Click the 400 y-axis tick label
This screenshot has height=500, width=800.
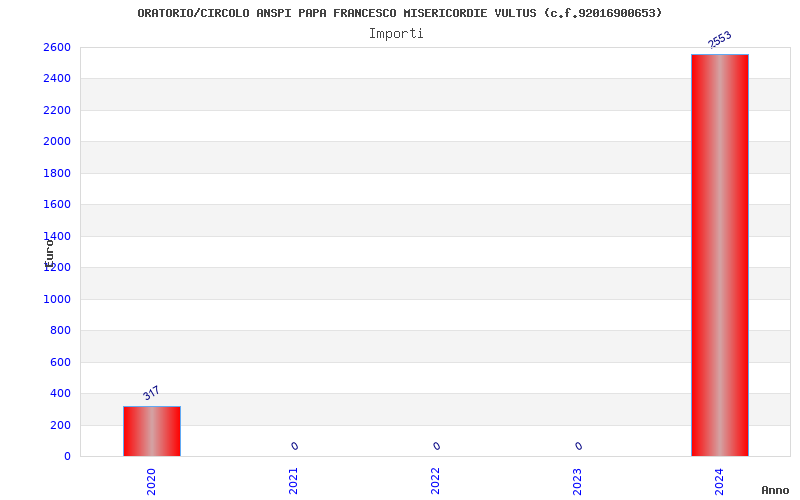(x=60, y=393)
